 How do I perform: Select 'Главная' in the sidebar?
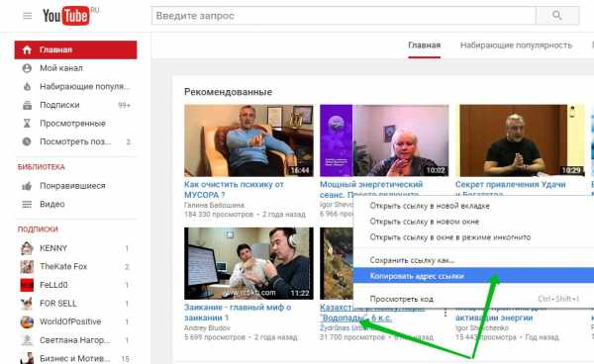point(76,49)
